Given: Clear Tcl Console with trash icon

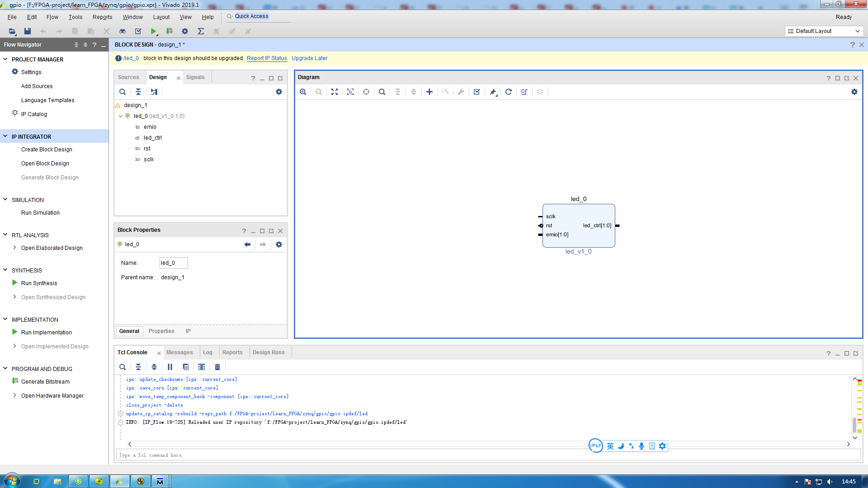Looking at the screenshot, I should (217, 367).
